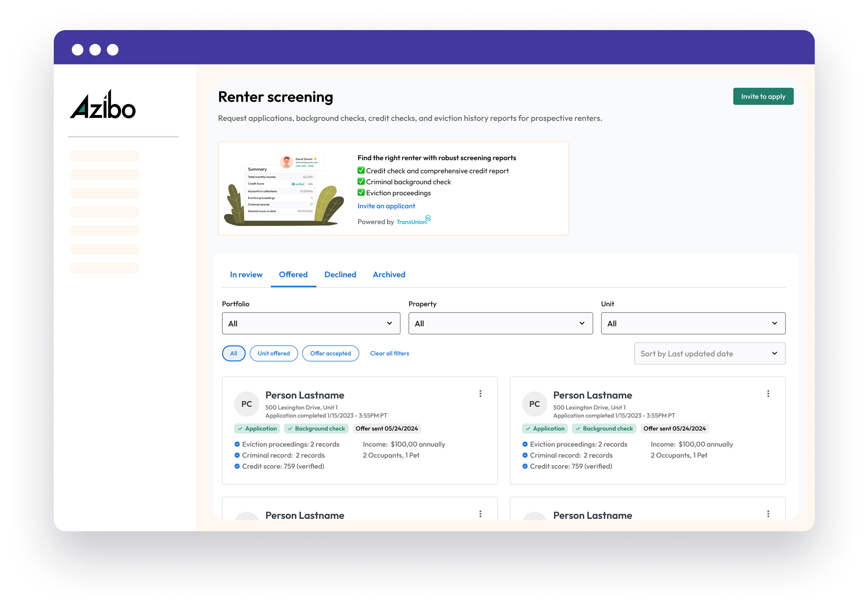
Task: Open Person Lastname on bottom right card
Action: (x=592, y=516)
